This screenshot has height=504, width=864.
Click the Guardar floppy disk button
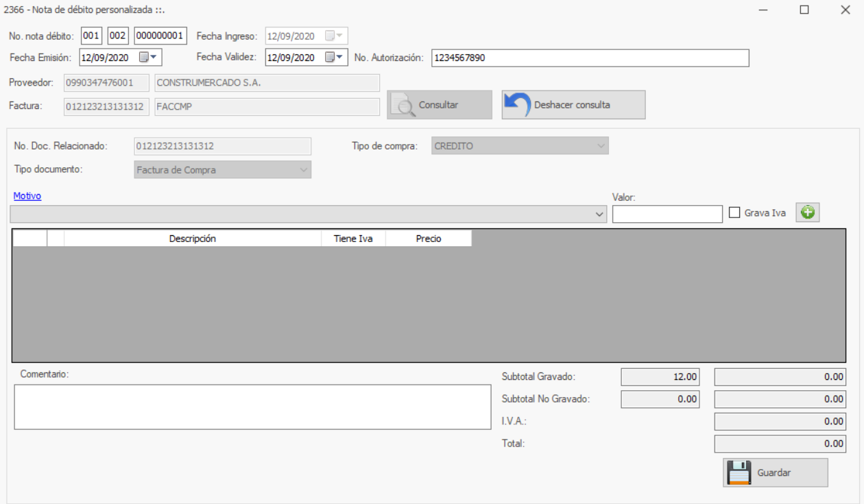(x=775, y=472)
